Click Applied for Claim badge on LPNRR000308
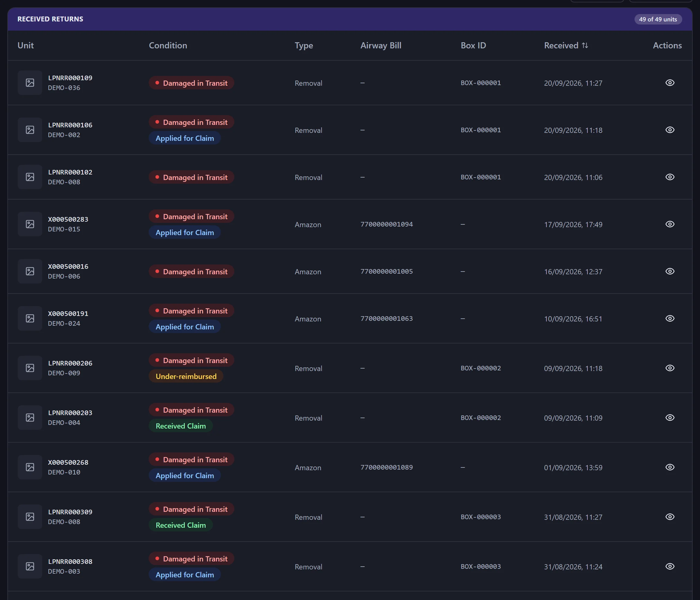 tap(185, 575)
